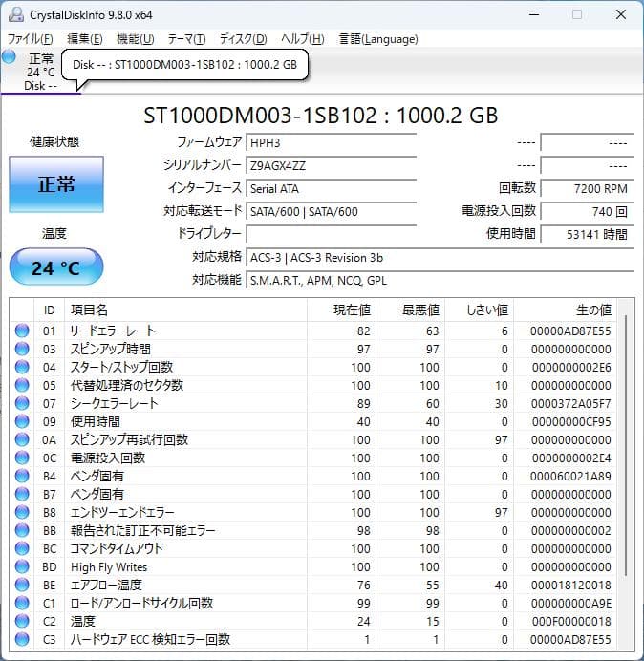
Task: Click status orb for ID 0C power cycle count
Action: (x=22, y=458)
